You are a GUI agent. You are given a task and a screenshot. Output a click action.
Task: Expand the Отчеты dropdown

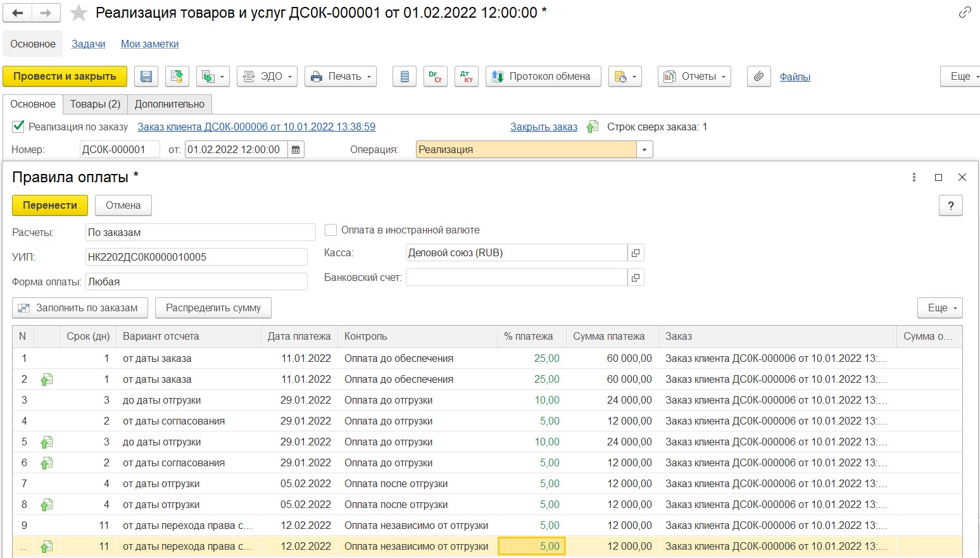pos(694,77)
